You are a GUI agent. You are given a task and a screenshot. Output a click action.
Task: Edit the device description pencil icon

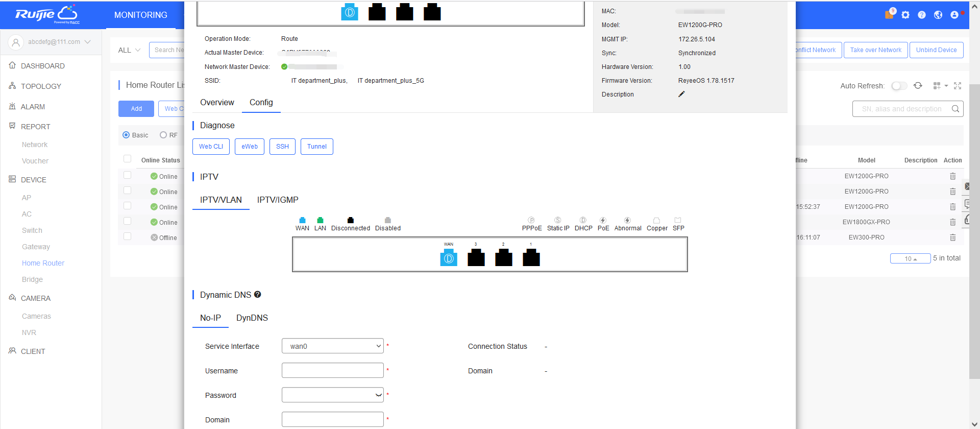(681, 94)
